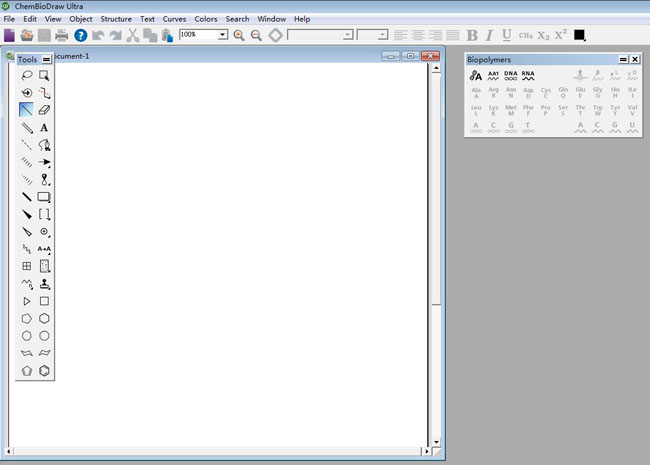Open the Curves menu
The image size is (650, 465).
(174, 19)
